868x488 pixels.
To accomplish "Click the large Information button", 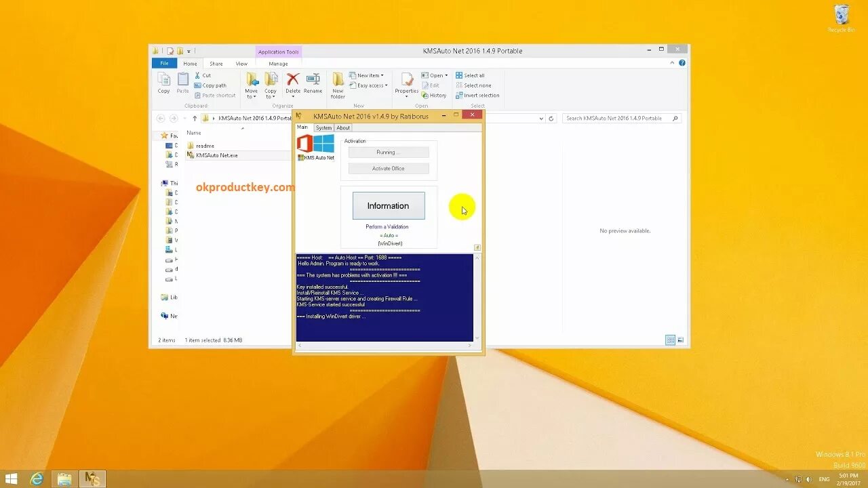I will [x=389, y=205].
